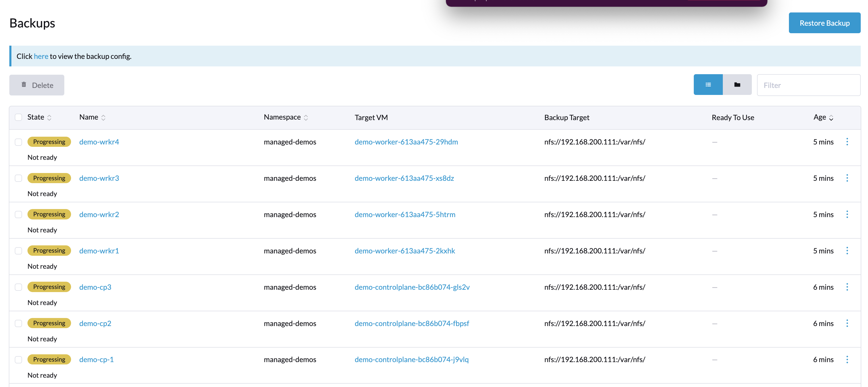This screenshot has height=387, width=868.
Task: Open target VM demo-controlplane-bc86b074-gls2v
Action: coord(412,287)
